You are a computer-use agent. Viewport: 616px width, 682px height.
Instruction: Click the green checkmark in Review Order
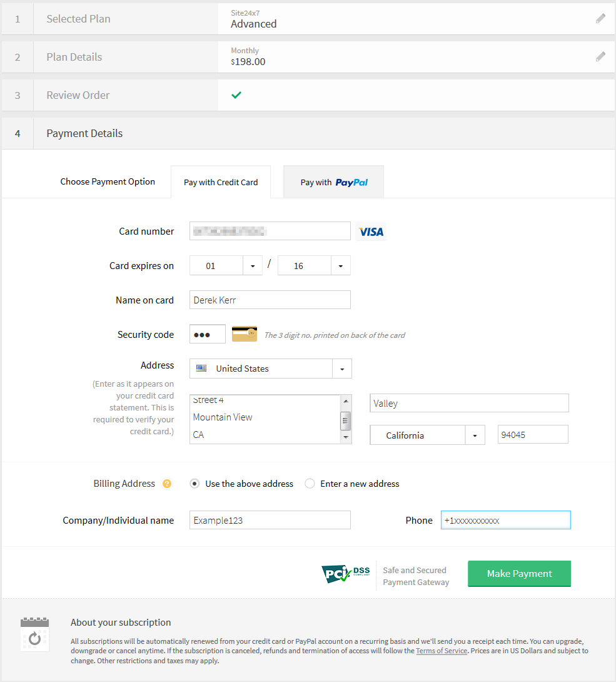tap(236, 95)
